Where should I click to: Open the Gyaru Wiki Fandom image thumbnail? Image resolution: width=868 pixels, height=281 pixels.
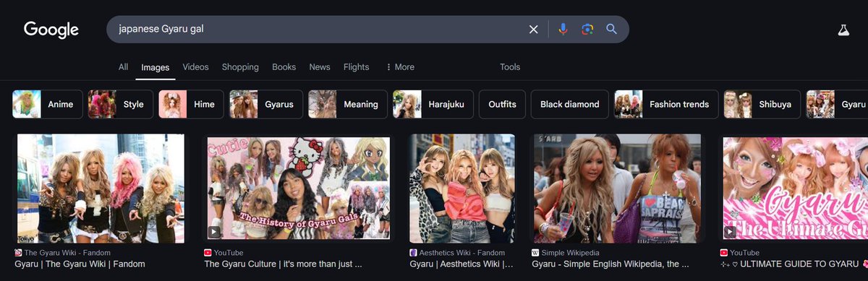(101, 189)
